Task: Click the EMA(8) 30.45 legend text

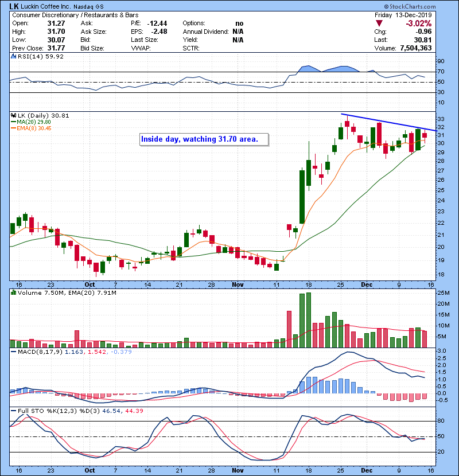Action: 34,128
